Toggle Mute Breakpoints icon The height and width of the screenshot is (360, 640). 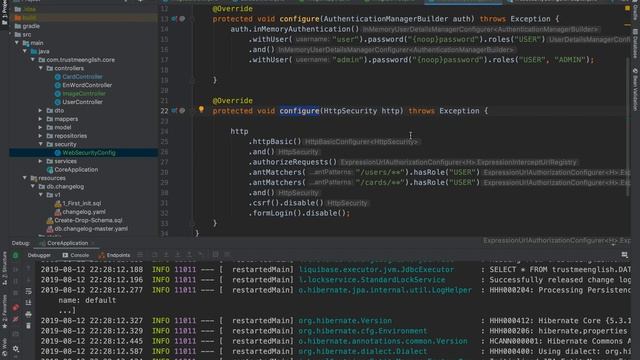pyautogui.click(x=16, y=319)
